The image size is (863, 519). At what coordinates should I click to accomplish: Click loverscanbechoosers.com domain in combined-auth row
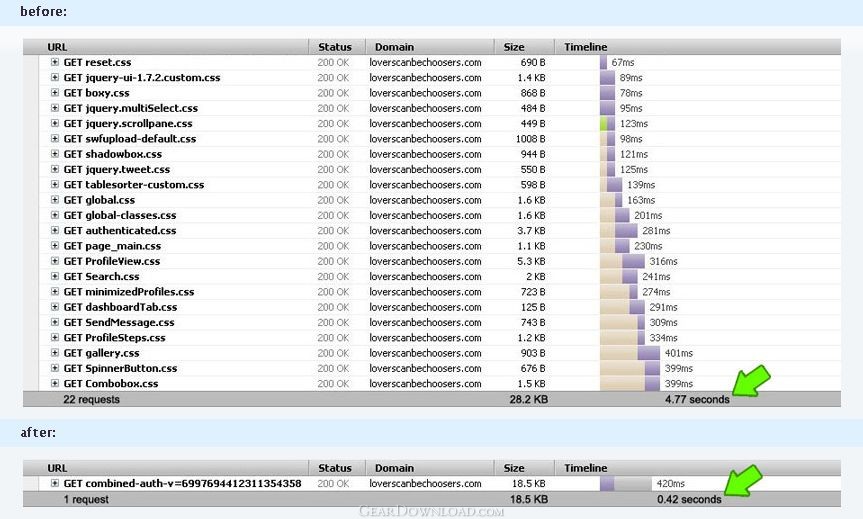coord(425,484)
